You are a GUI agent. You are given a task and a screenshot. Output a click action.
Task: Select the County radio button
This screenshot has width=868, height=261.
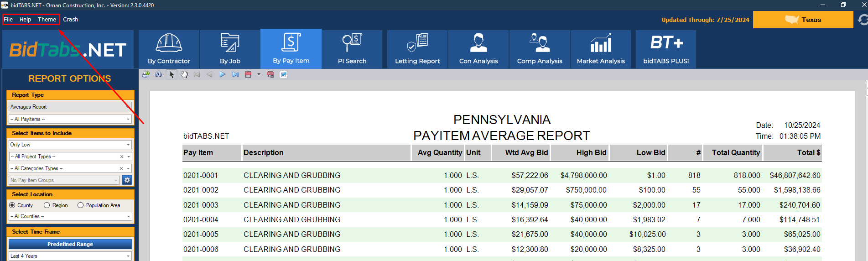tap(12, 205)
